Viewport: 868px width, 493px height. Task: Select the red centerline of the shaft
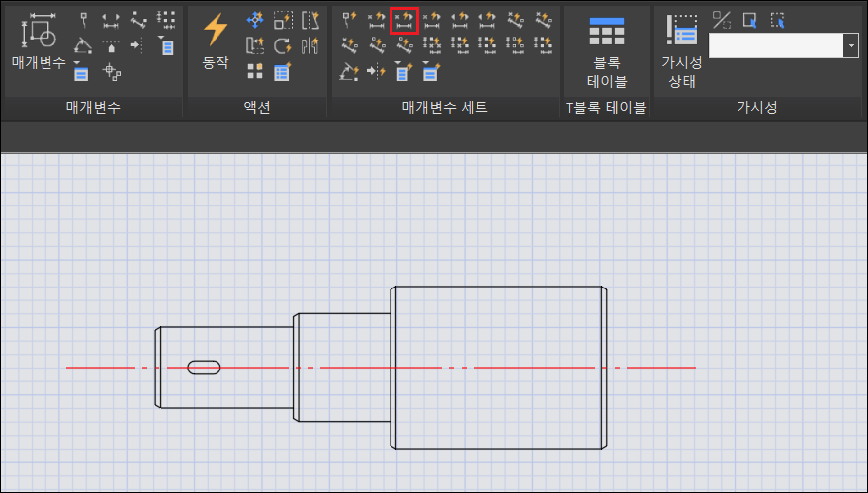(381, 368)
